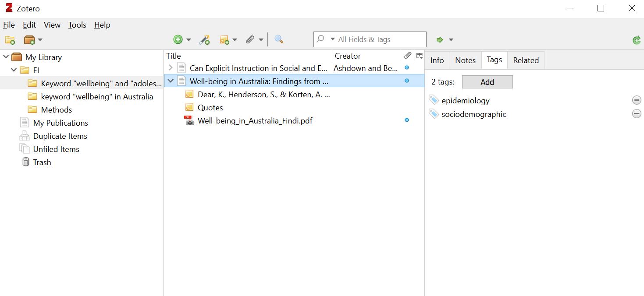Image resolution: width=644 pixels, height=296 pixels.
Task: Remove the sociodemographic tag
Action: [637, 114]
